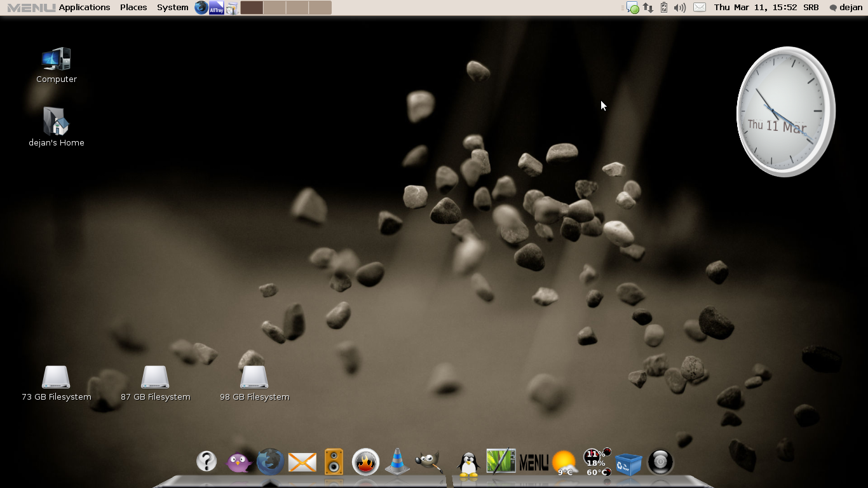Open the weather applet showing 9°C
The image size is (868, 488).
[564, 463]
